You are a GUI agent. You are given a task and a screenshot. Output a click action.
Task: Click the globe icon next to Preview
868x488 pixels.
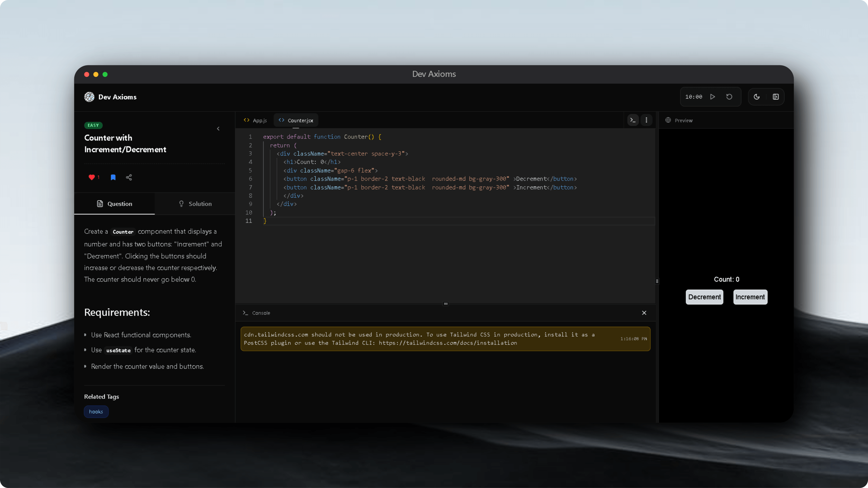click(668, 120)
